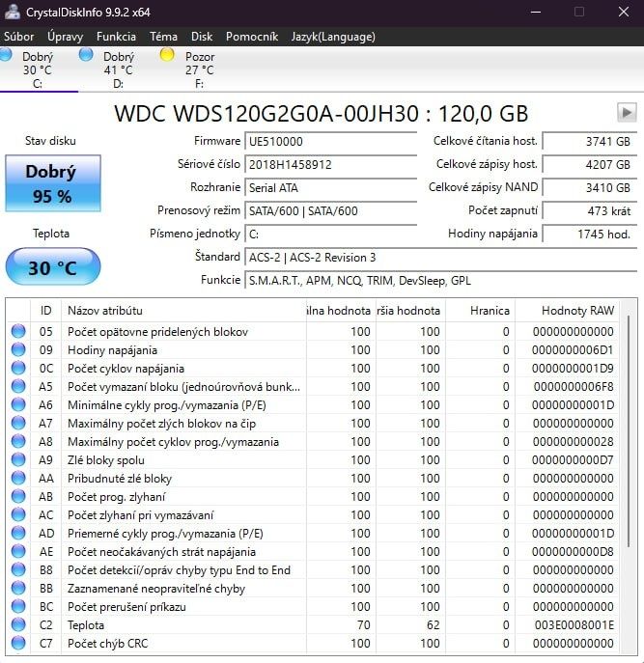Click the ID column header

pos(45,311)
